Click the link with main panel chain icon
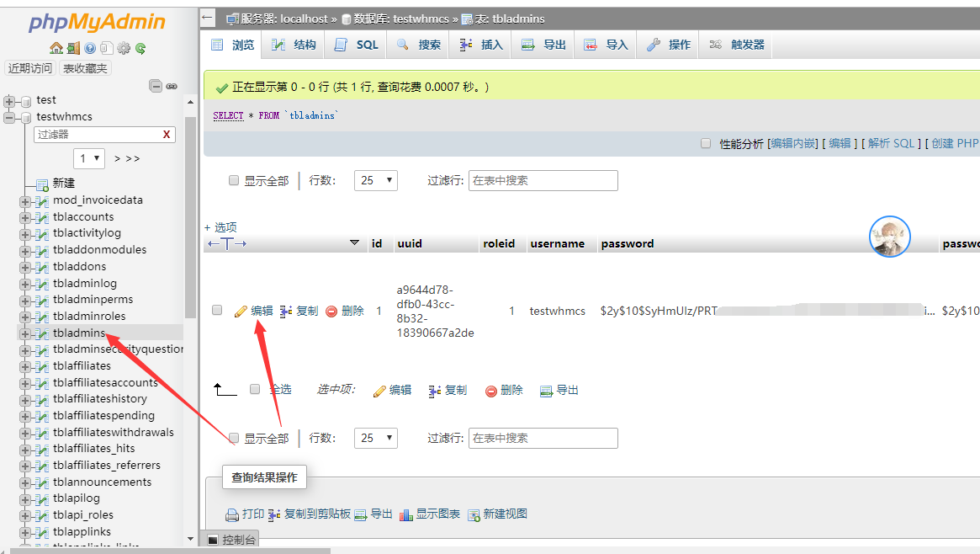Viewport: 980px width, 554px height. pyautogui.click(x=172, y=86)
